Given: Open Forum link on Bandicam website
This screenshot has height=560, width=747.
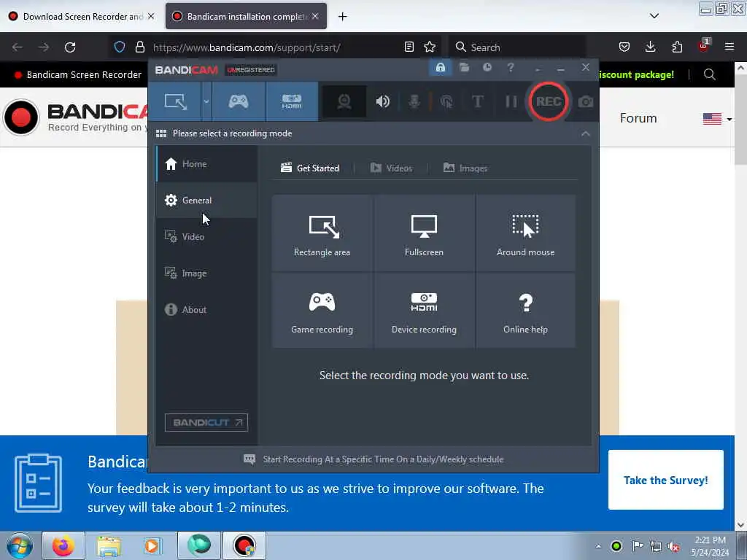Looking at the screenshot, I should 638,118.
